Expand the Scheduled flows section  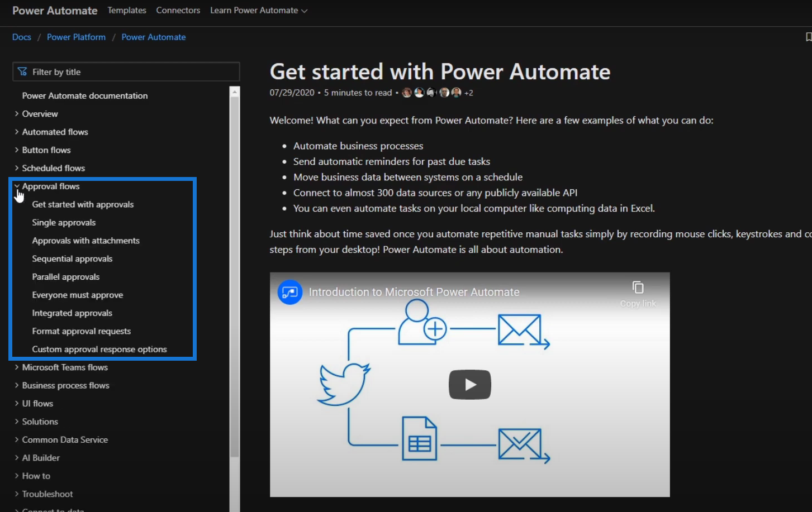[53, 168]
